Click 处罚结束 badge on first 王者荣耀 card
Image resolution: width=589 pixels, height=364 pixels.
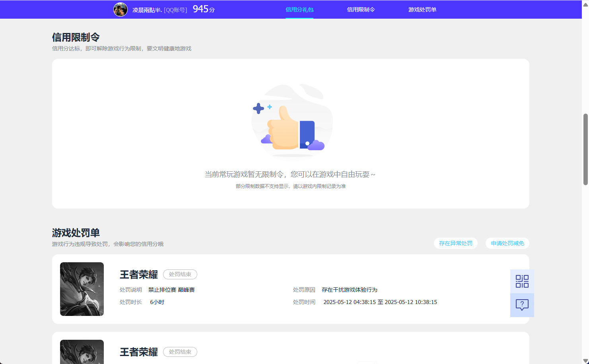[180, 274]
